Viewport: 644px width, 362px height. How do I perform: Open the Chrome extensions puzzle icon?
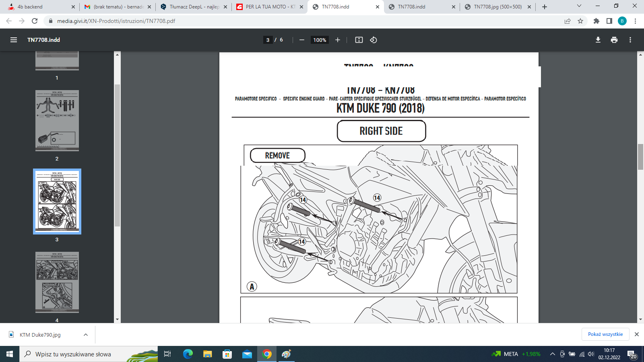(x=597, y=21)
